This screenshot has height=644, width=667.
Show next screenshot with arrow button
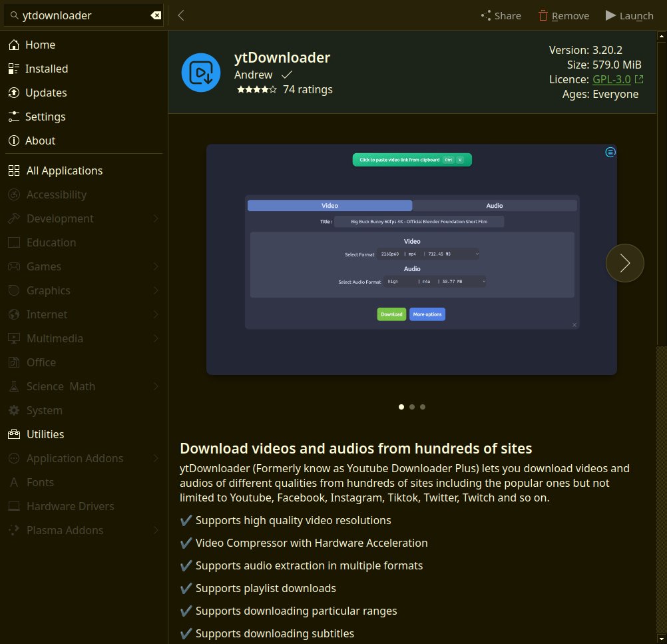tap(624, 263)
